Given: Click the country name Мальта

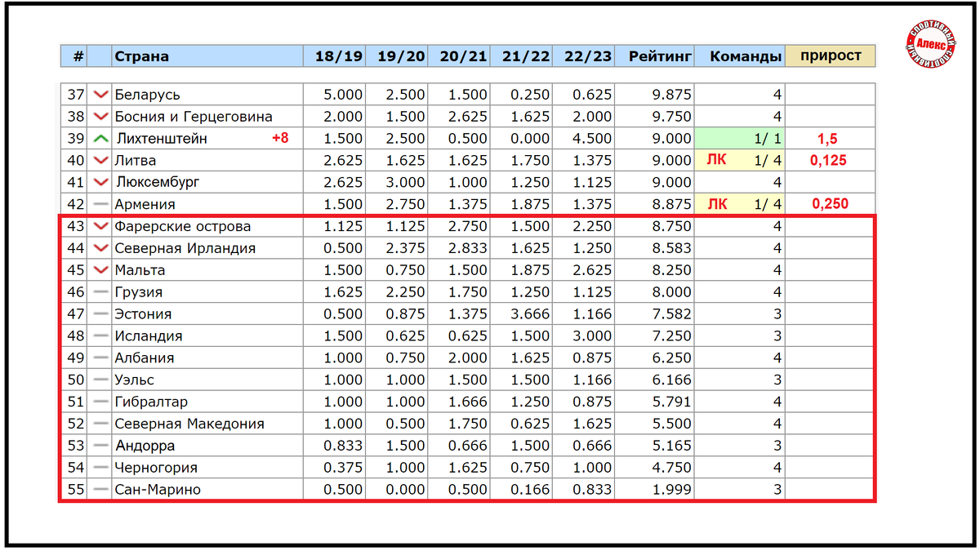Looking at the screenshot, I should click(x=140, y=270).
